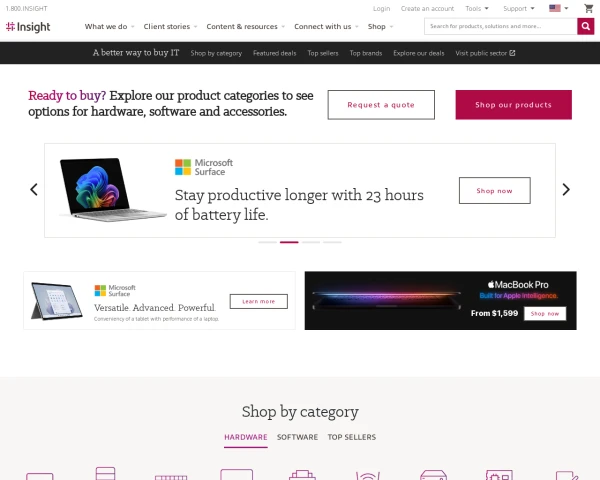600x480 pixels.
Task: Focus the product search input field
Action: tap(501, 26)
